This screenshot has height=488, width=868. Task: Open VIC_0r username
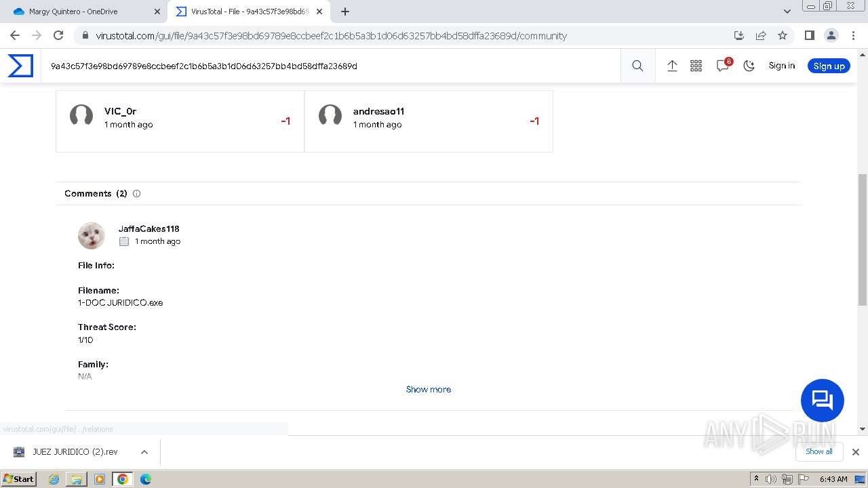[x=121, y=111]
